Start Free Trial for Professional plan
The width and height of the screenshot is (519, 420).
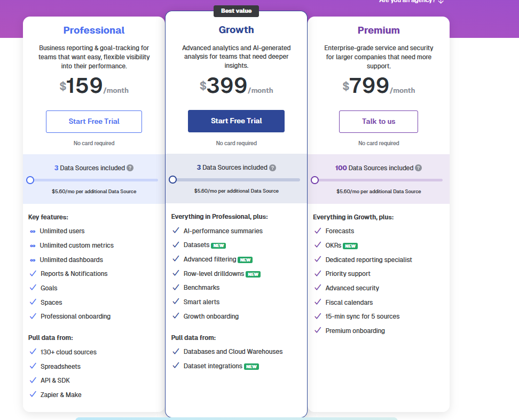click(x=94, y=122)
